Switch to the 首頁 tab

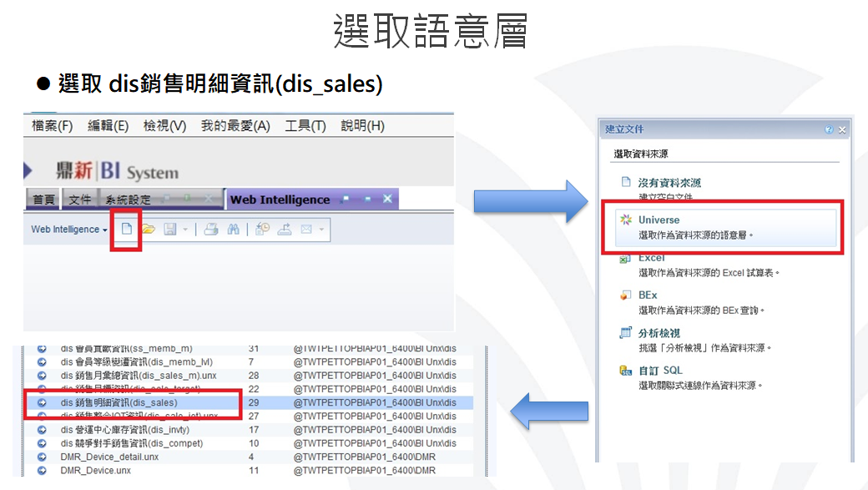[x=43, y=200]
